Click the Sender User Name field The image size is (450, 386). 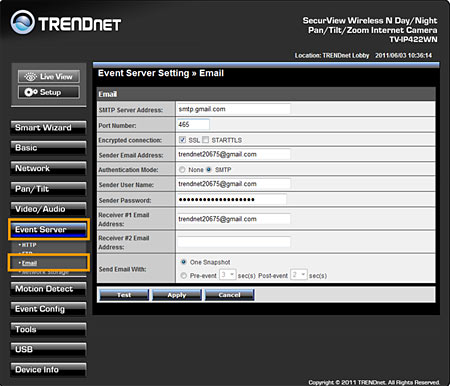tap(234, 184)
